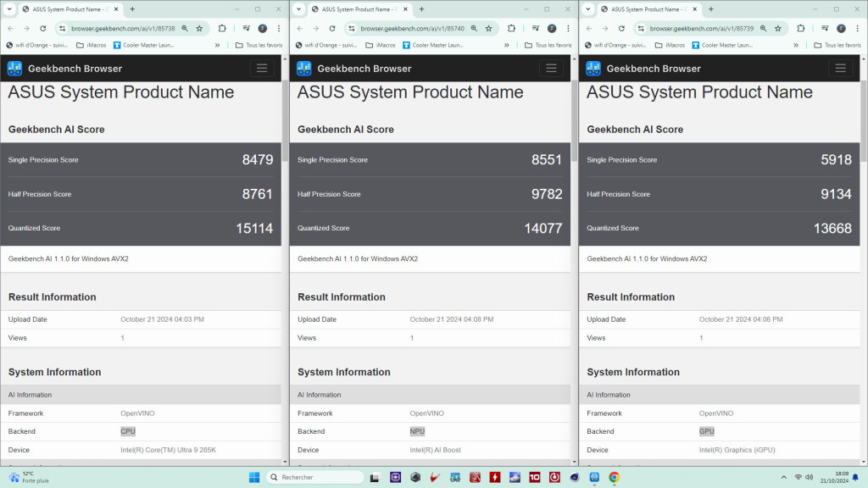
Task: Expand the bookmarks overflow chevron in CPU window
Action: (x=217, y=46)
